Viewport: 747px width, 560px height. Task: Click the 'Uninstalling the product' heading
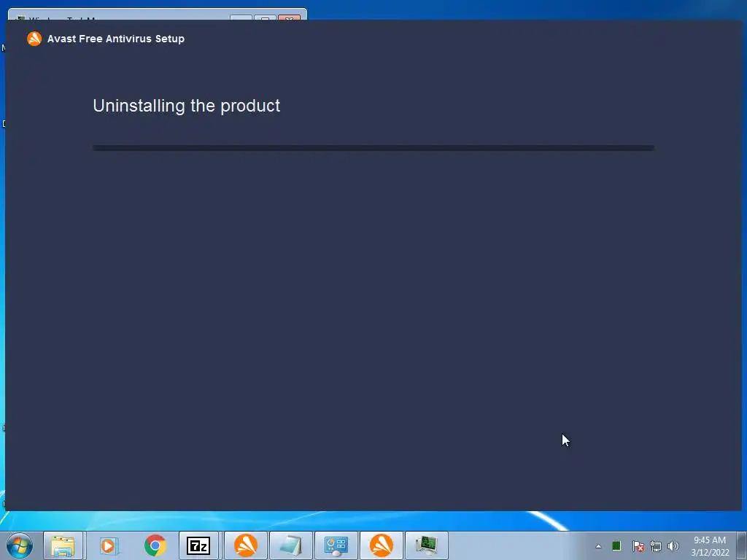[186, 106]
